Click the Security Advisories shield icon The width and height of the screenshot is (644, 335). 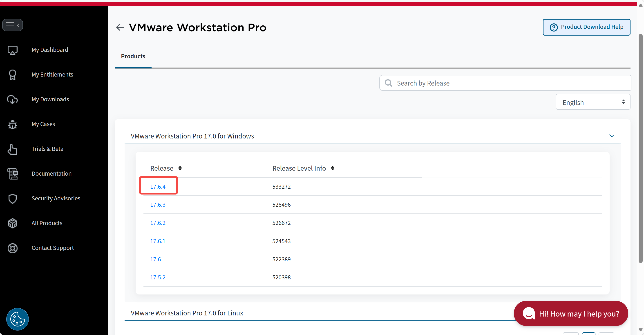pos(13,199)
